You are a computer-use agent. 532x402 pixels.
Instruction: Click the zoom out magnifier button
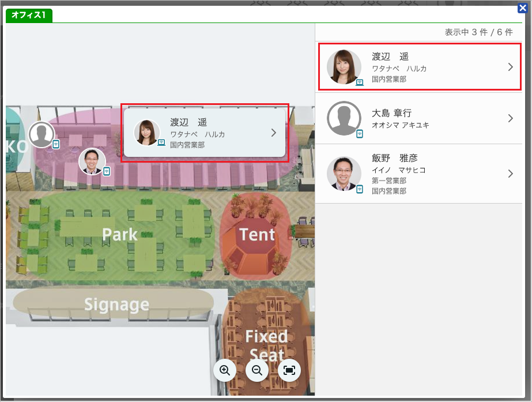257,370
